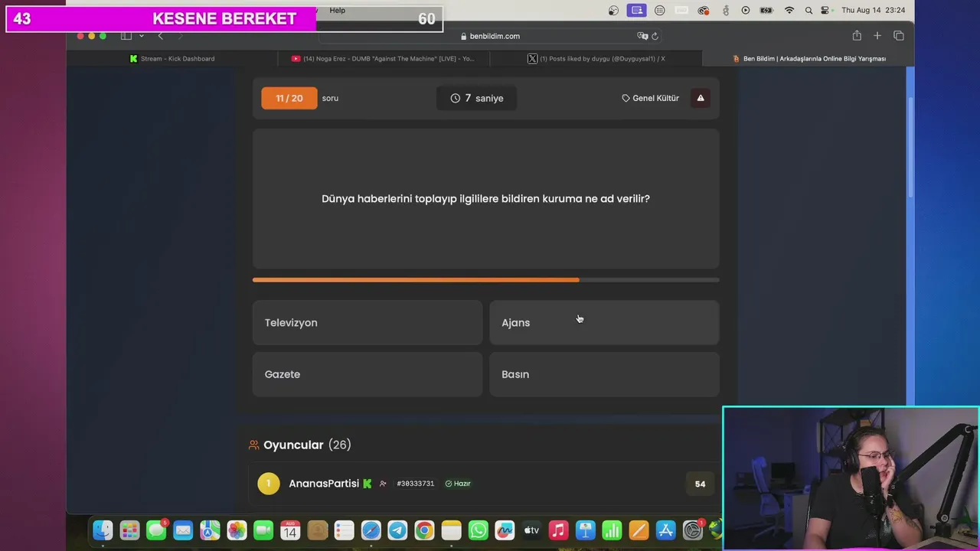
Task: Show the Safari tab overview
Action: point(899,35)
